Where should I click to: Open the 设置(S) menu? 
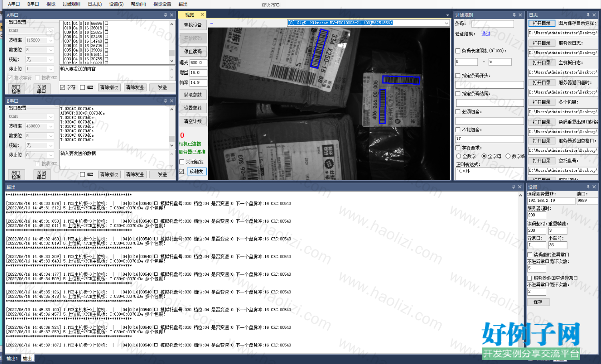(x=116, y=4)
